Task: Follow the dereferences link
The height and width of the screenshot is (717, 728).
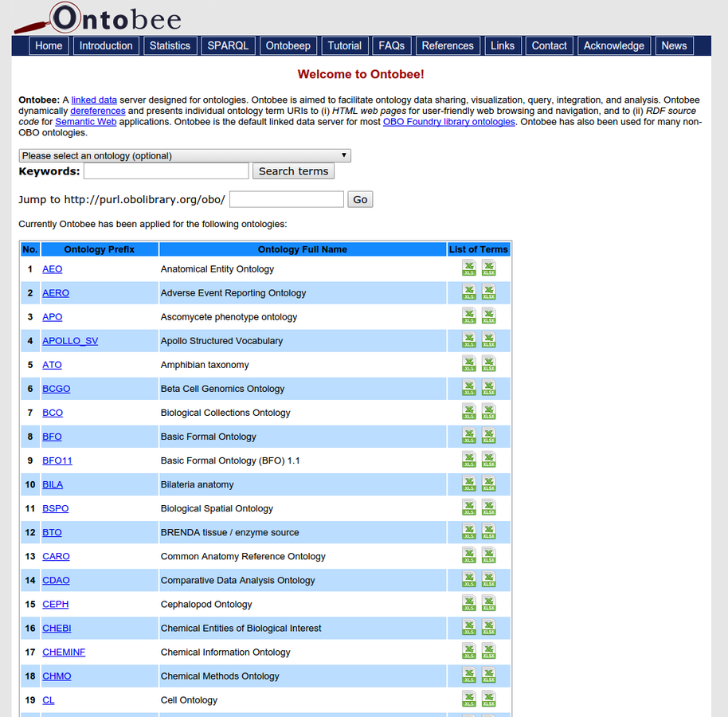Action: click(98, 111)
